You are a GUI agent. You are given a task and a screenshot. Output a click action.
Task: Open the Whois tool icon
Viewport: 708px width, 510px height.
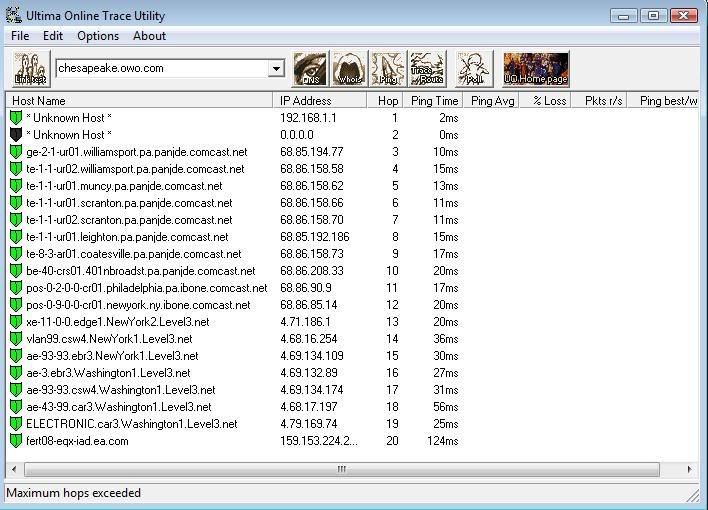click(349, 69)
